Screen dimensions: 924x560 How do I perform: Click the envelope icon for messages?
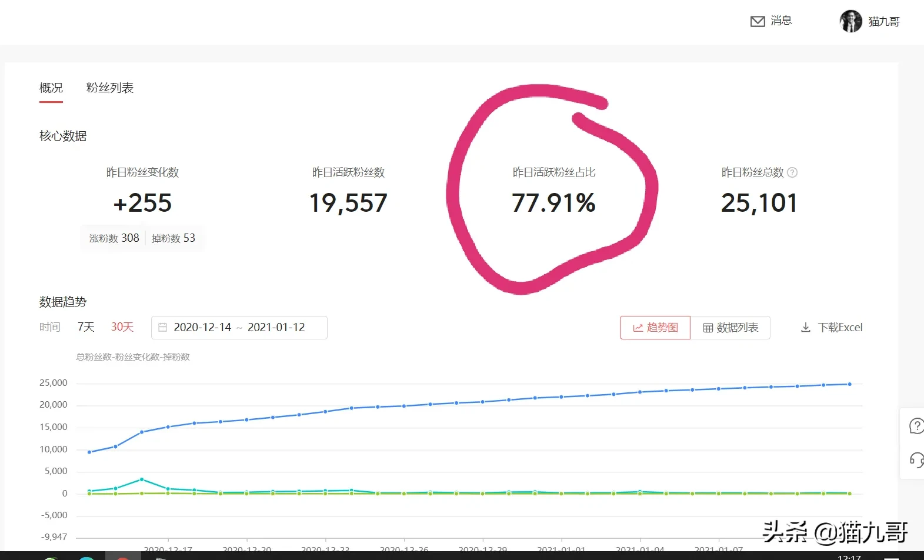(758, 22)
